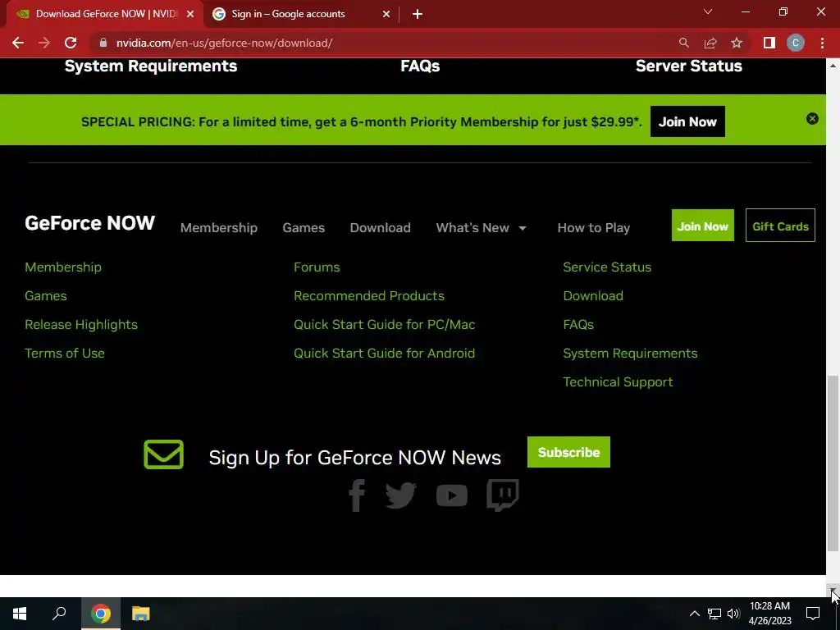Open the network status tray icon

coord(714,614)
